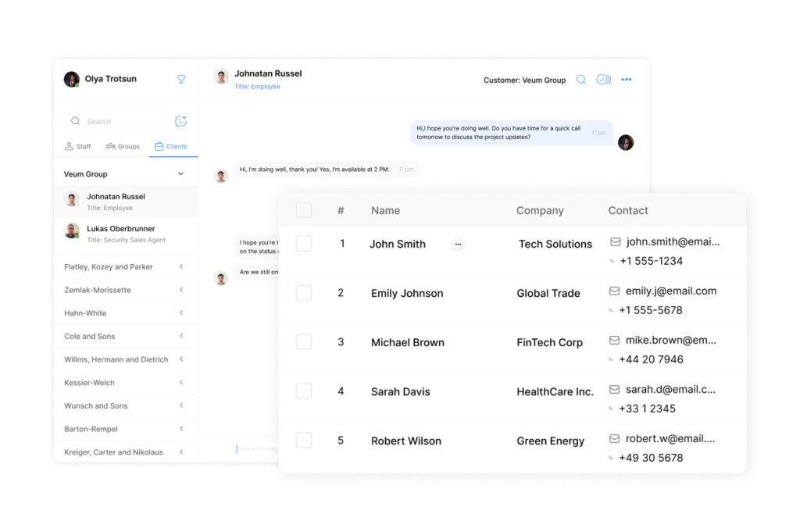Click Olya Trotsun's profile avatar
The height and width of the screenshot is (532, 800).
click(72, 80)
